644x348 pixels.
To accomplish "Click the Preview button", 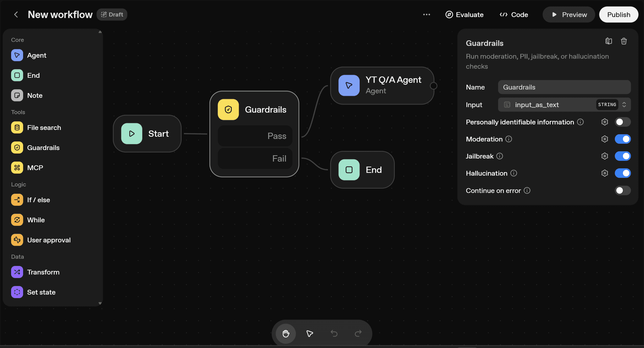I will [569, 15].
